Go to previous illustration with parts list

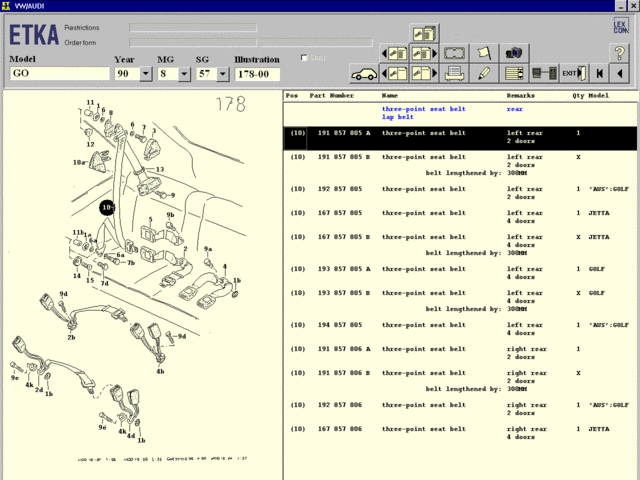point(394,53)
